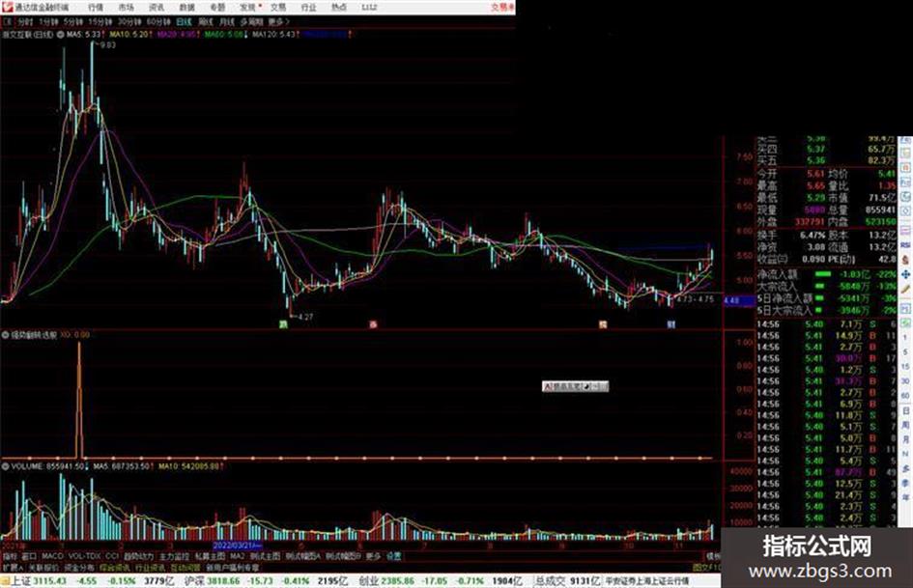
Task: Select the 月线 monthly chart tab
Action: click(x=226, y=22)
